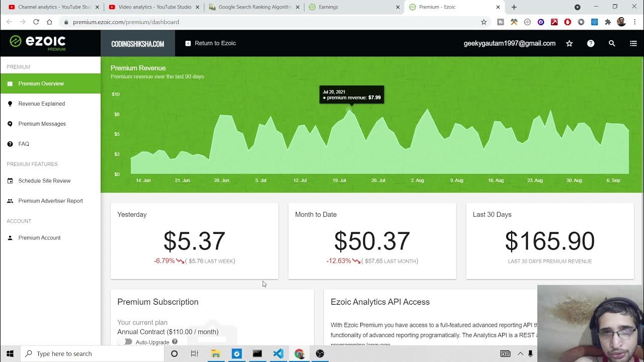This screenshot has width=644, height=362.
Task: Click the Ezoic Premium logo
Action: click(x=38, y=43)
